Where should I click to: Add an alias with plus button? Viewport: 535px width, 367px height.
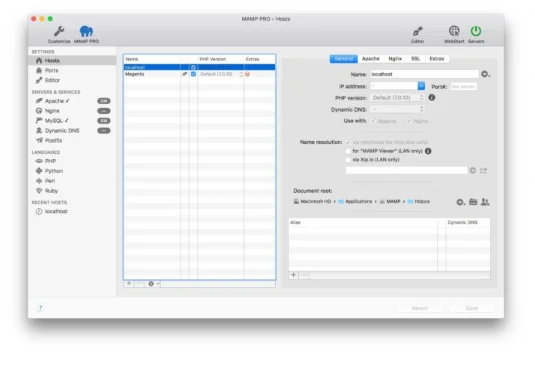[x=293, y=275]
